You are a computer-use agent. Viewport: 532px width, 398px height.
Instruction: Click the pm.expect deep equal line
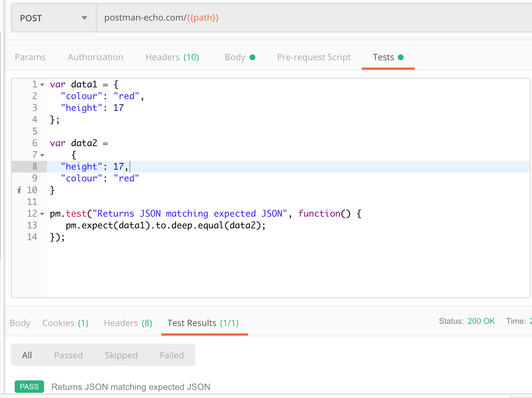166,225
